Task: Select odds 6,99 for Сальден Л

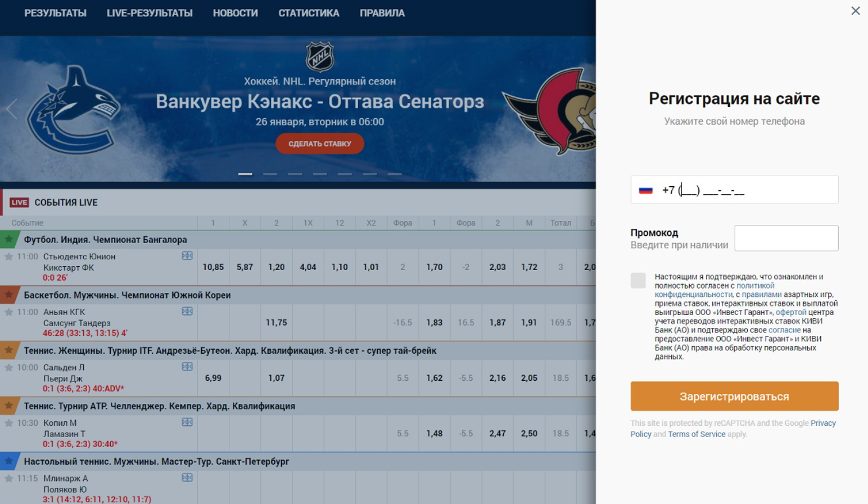Action: (x=213, y=378)
